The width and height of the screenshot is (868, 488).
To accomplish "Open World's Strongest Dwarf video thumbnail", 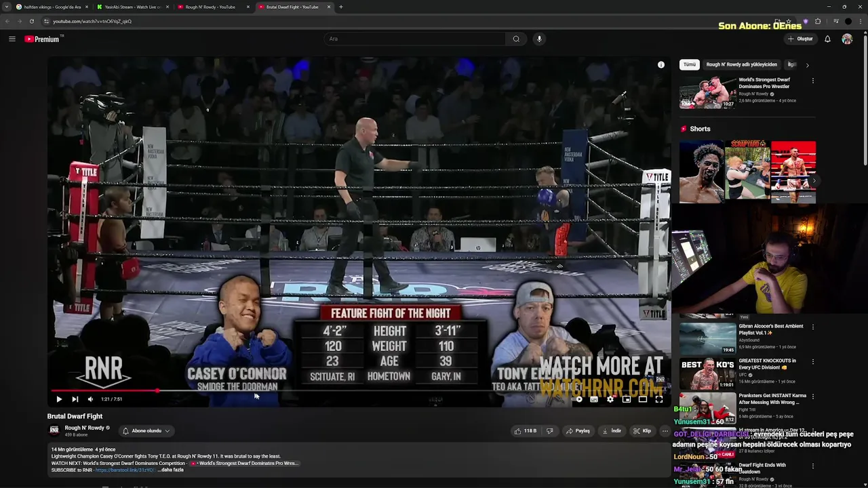I will (708, 93).
